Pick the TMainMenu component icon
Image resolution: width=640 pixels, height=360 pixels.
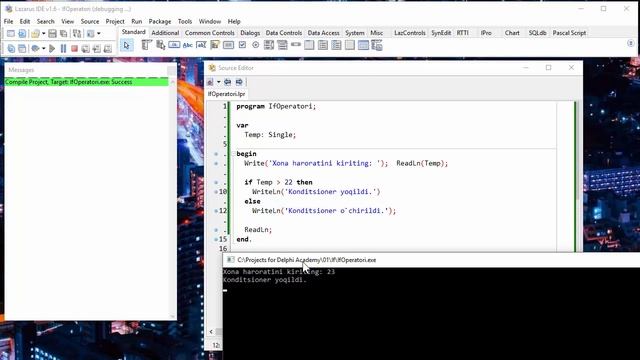pos(147,45)
